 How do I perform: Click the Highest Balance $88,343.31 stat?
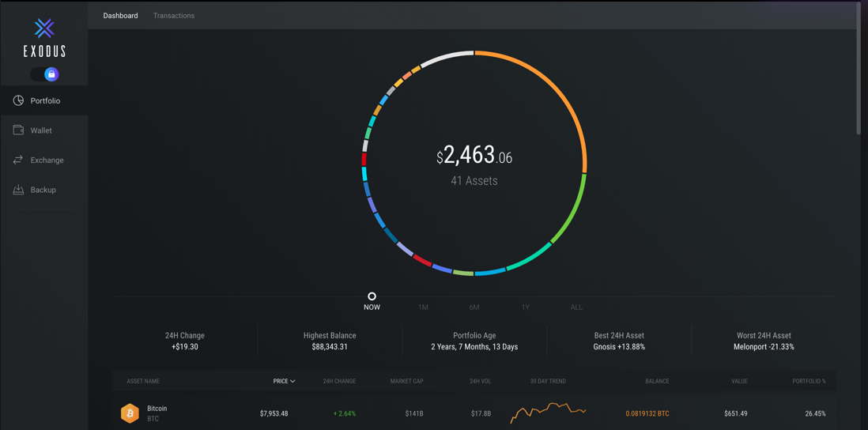click(330, 341)
